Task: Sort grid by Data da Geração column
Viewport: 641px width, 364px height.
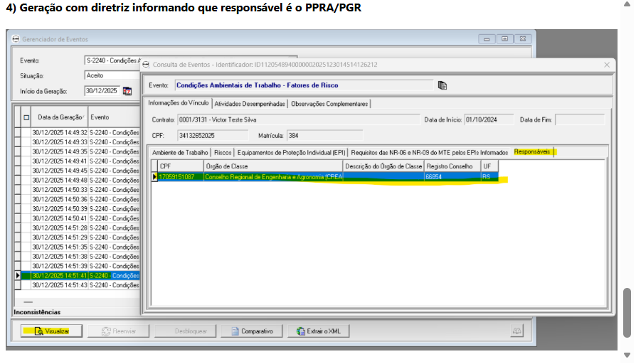Action: pyautogui.click(x=60, y=117)
